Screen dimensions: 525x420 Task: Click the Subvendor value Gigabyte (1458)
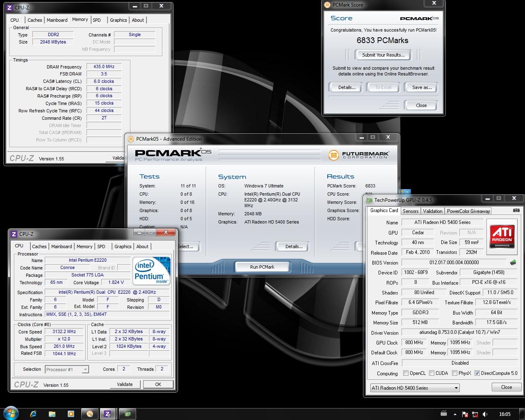click(488, 272)
